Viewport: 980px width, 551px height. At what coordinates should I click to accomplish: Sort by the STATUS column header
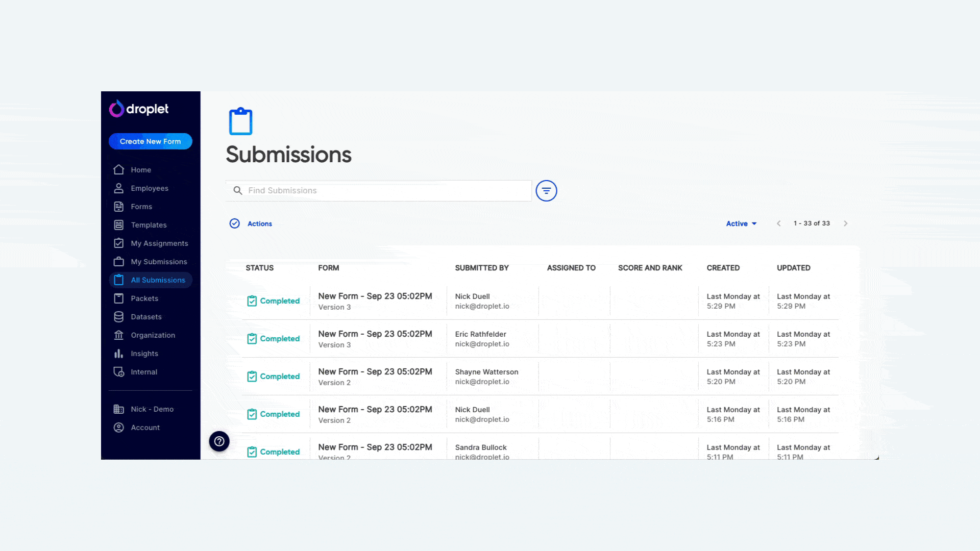(x=260, y=268)
